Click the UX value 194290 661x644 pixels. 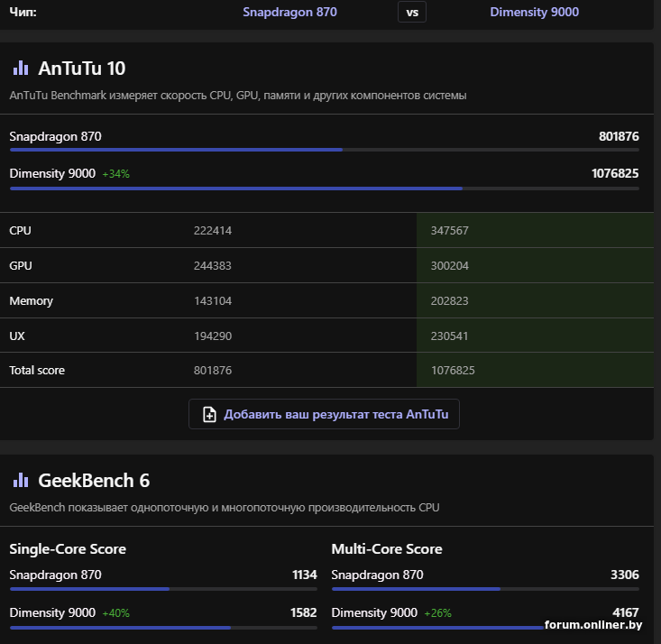point(213,336)
